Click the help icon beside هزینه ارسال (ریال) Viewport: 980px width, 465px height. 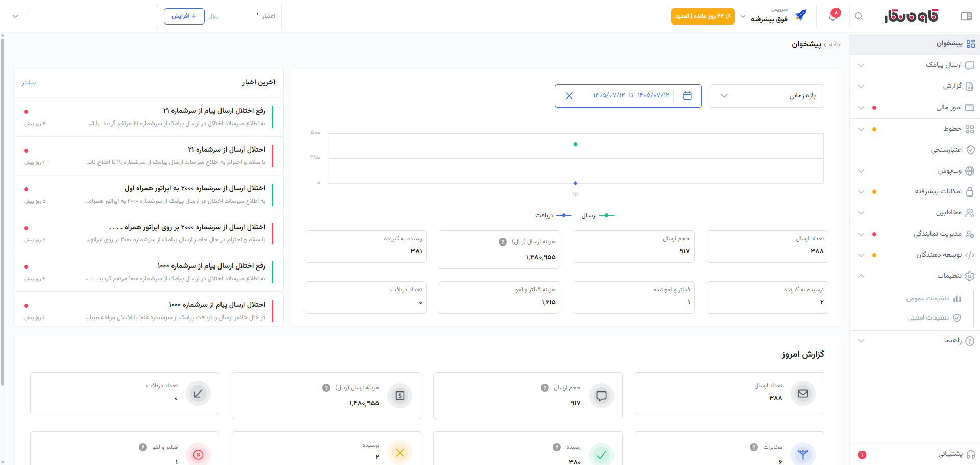(x=503, y=242)
